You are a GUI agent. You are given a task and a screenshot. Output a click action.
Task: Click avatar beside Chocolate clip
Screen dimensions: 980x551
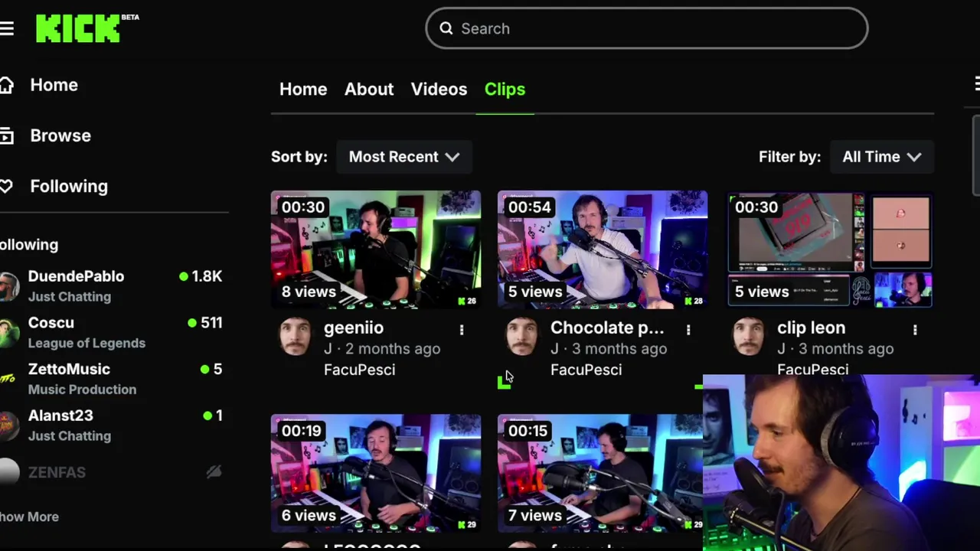pyautogui.click(x=522, y=337)
